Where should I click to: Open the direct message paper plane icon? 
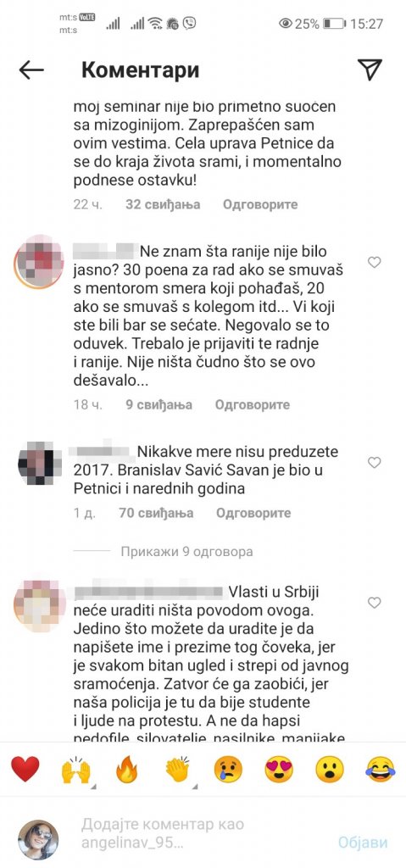pos(370,69)
